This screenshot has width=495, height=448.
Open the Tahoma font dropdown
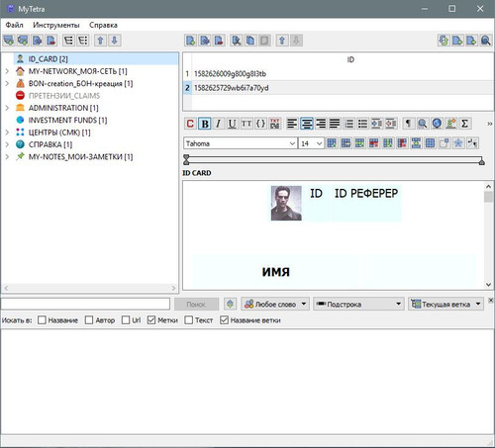pos(240,143)
